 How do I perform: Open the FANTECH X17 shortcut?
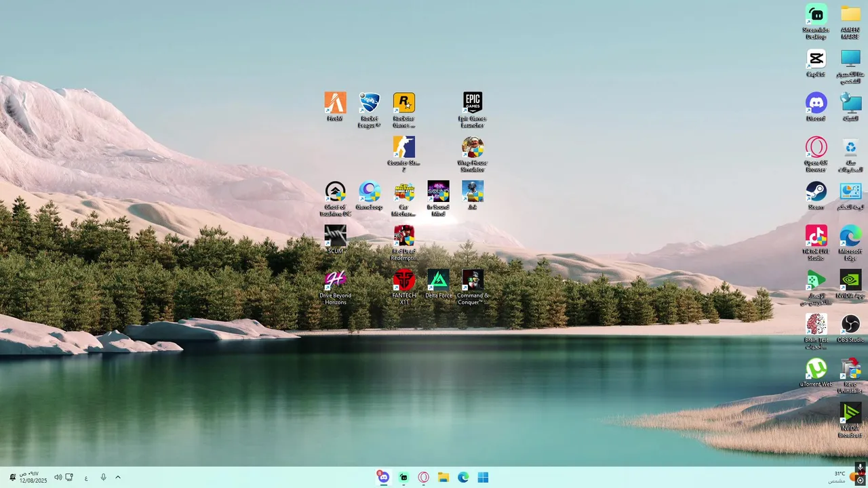[x=404, y=287]
